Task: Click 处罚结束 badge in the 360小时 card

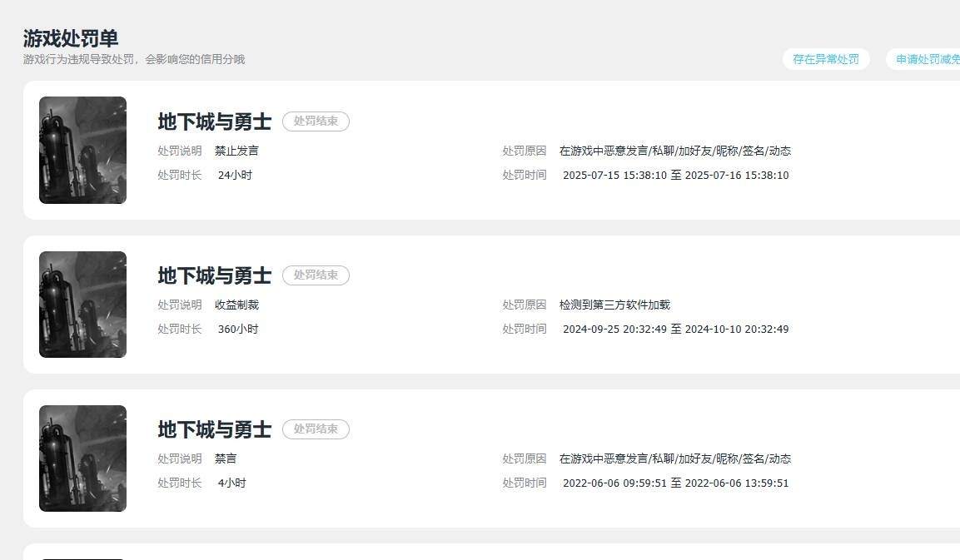Action: point(316,275)
